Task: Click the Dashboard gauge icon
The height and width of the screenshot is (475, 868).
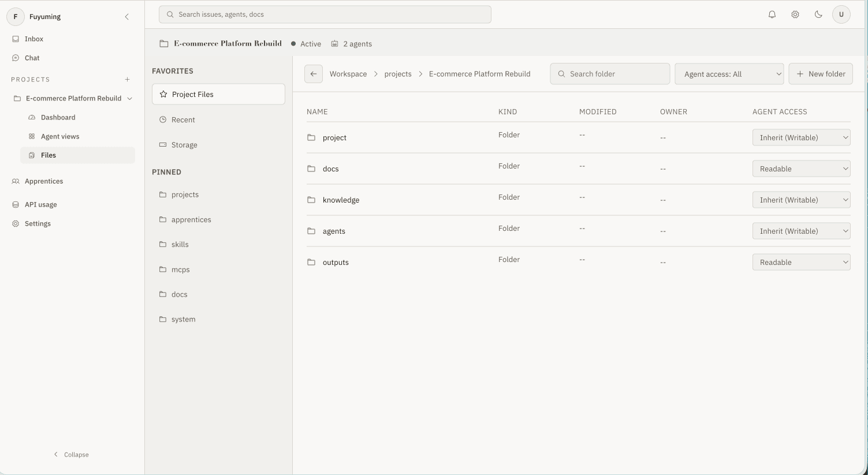Action: (32, 117)
